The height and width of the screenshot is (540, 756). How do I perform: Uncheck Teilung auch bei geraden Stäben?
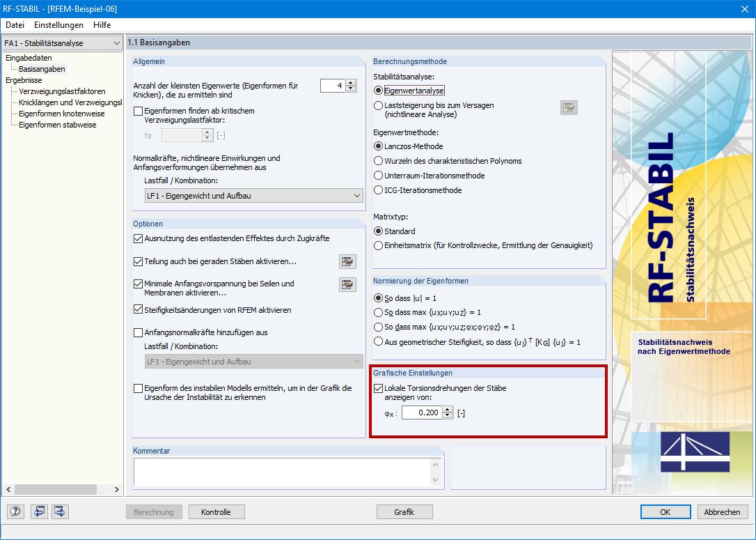click(x=138, y=261)
